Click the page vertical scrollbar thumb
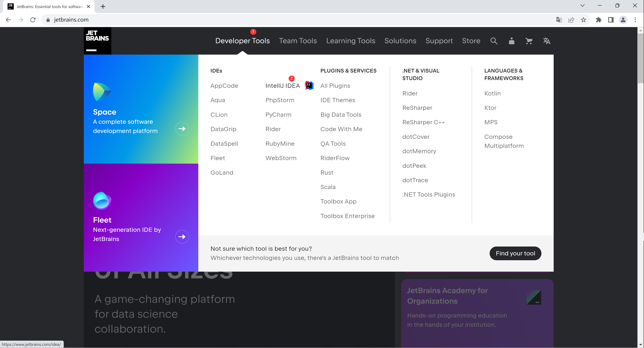 click(x=640, y=58)
